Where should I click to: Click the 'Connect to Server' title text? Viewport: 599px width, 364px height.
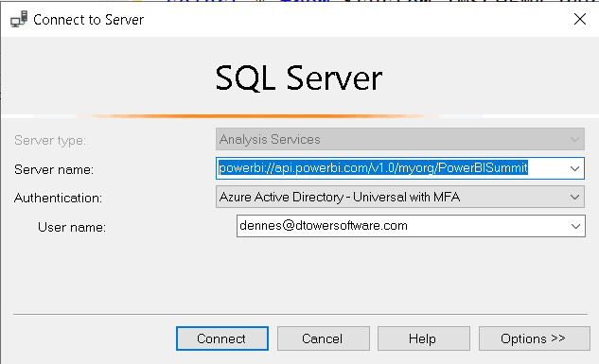click(88, 20)
